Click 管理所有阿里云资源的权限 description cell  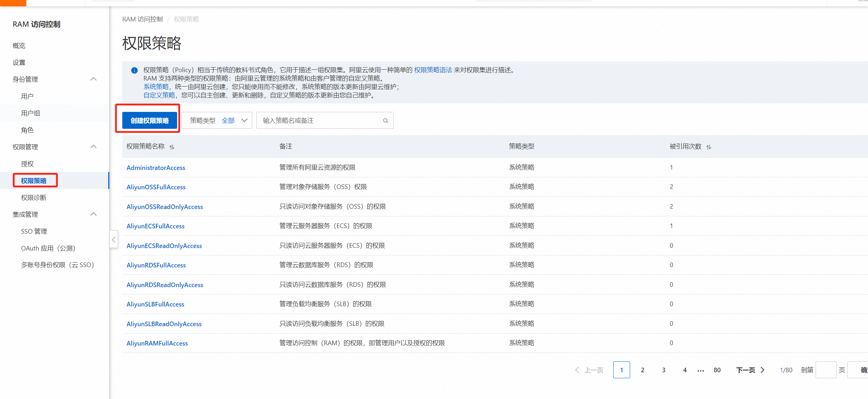point(317,167)
